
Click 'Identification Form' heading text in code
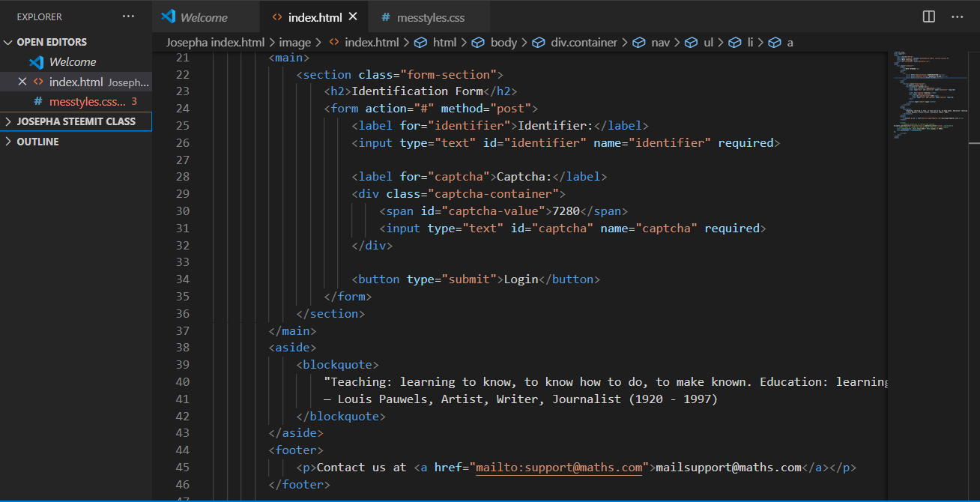click(417, 91)
